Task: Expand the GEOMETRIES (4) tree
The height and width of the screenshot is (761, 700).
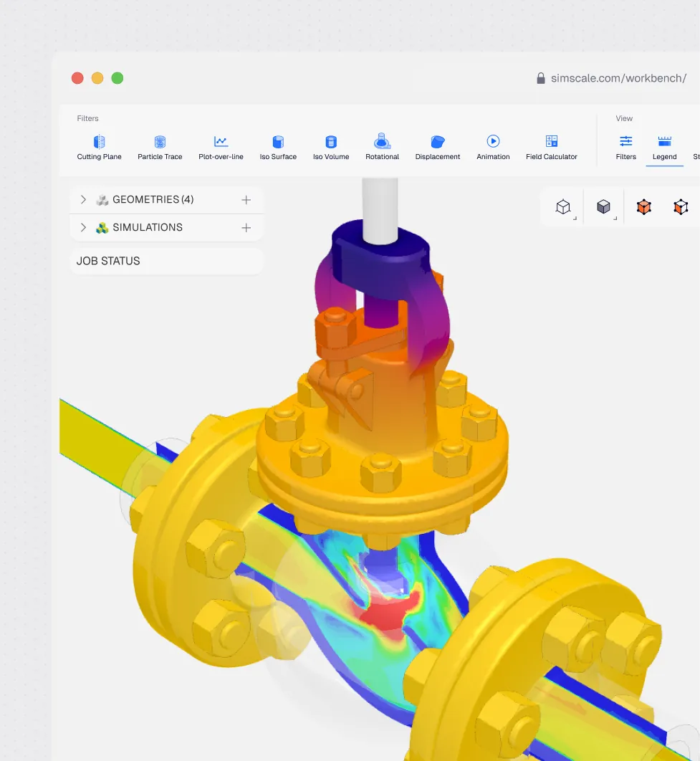Action: point(83,199)
